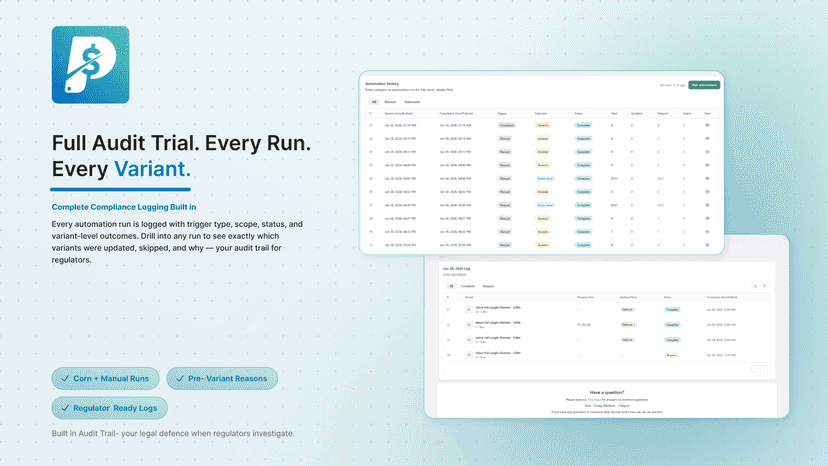Screen dimensions: 828x466
Task: Click the first variant's product thumbnail icon
Action: point(468,310)
